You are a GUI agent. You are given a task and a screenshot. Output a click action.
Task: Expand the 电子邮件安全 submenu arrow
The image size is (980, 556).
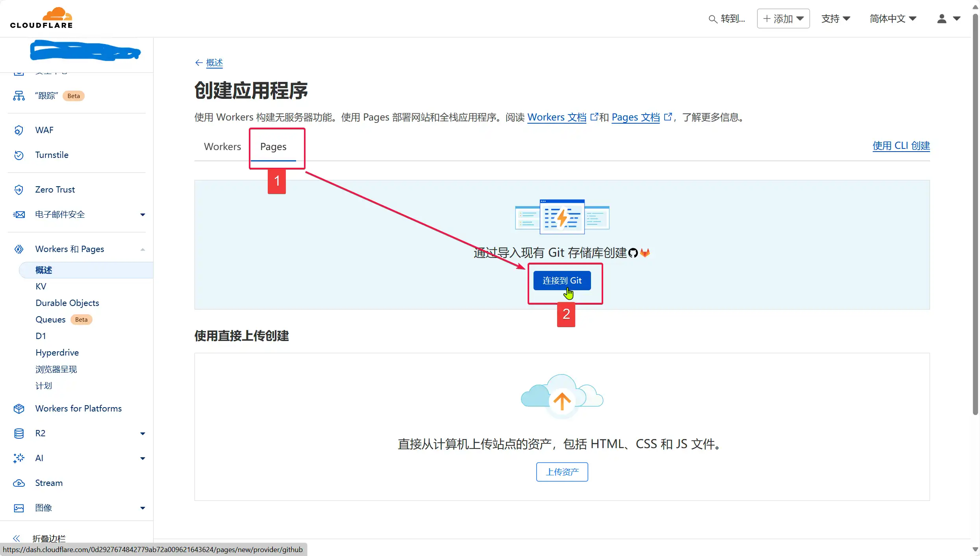[143, 215]
